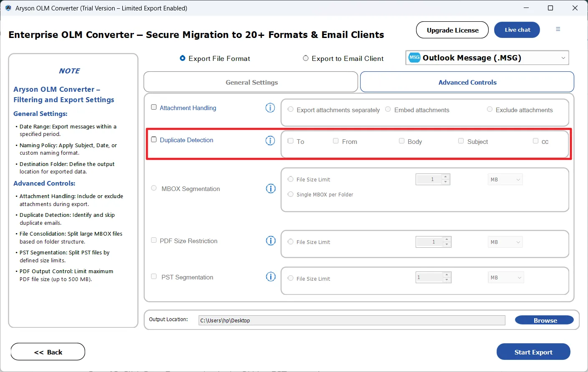Select Export to Email Client option
Viewport: 588px width, 372px height.
(306, 58)
